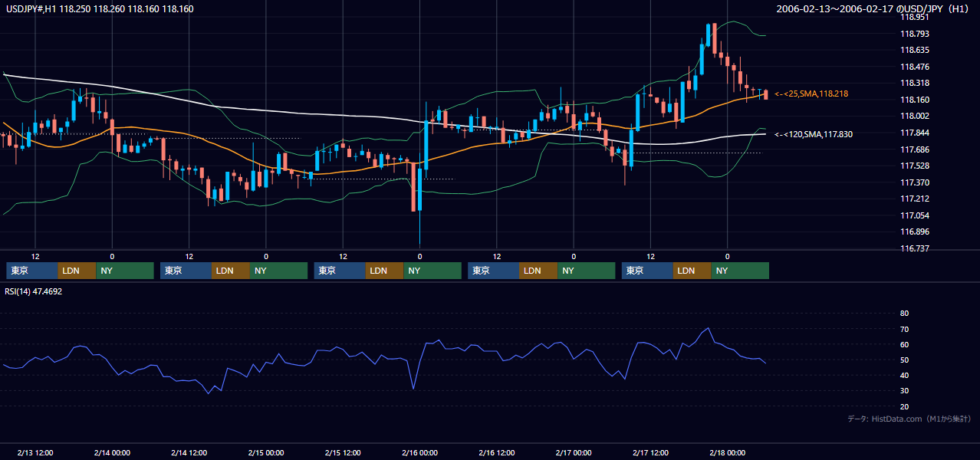The image size is (980, 460).
Task: Click price axis value 117.370
Action: 914,182
